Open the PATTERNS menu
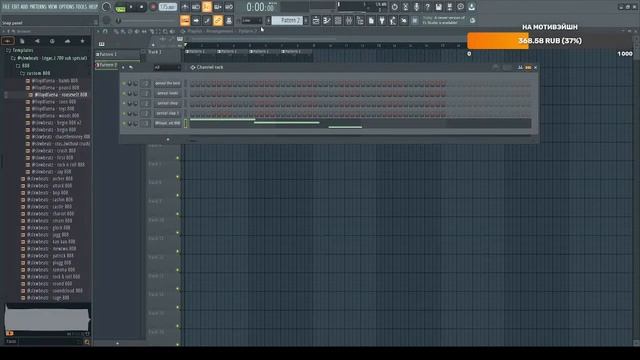 (x=38, y=7)
